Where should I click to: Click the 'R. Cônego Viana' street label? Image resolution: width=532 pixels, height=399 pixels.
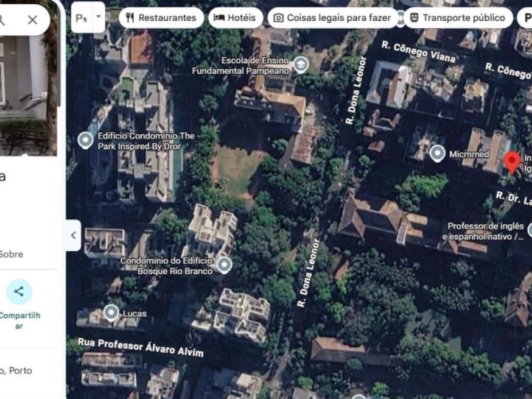click(x=418, y=52)
